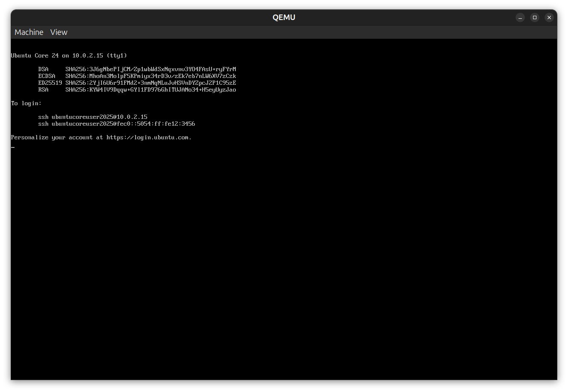This screenshot has width=568, height=392.
Task: Select the ED25519 SHA256 fingerprint line
Action: [x=137, y=83]
